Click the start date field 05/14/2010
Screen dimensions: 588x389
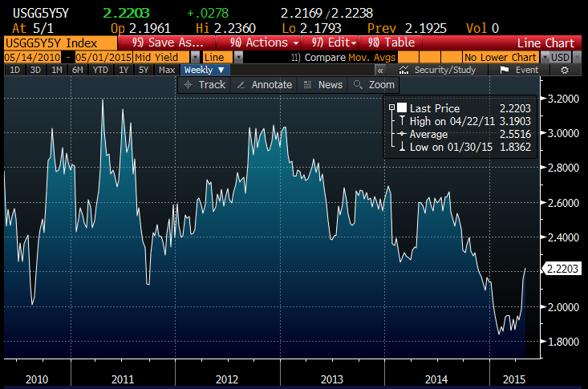pos(33,58)
